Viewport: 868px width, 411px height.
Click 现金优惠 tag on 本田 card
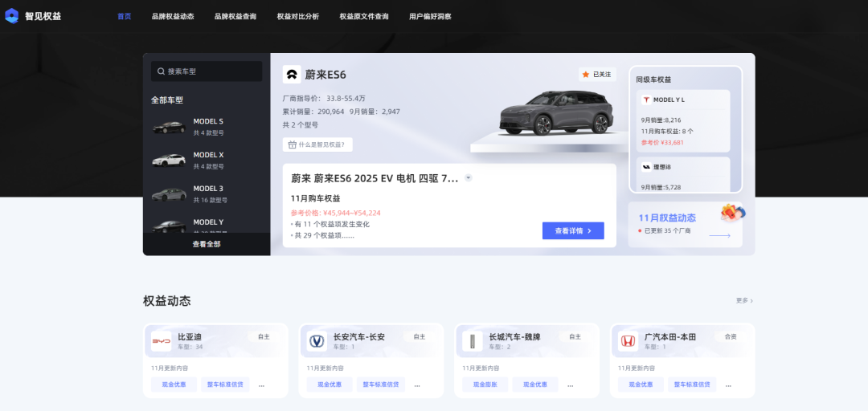641,385
